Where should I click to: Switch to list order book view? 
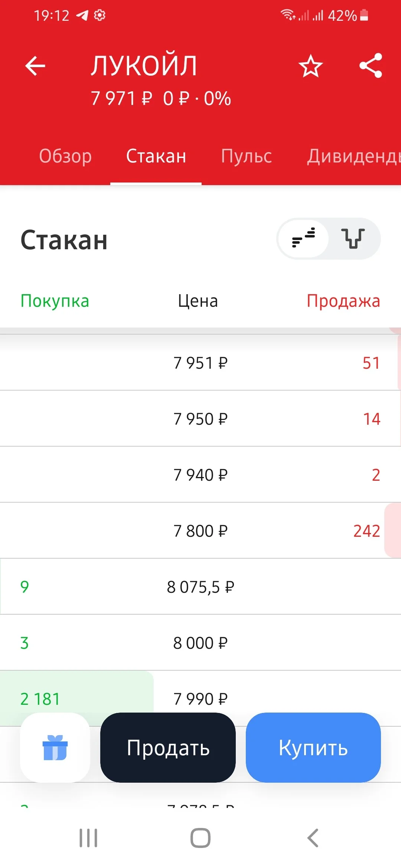click(x=304, y=238)
